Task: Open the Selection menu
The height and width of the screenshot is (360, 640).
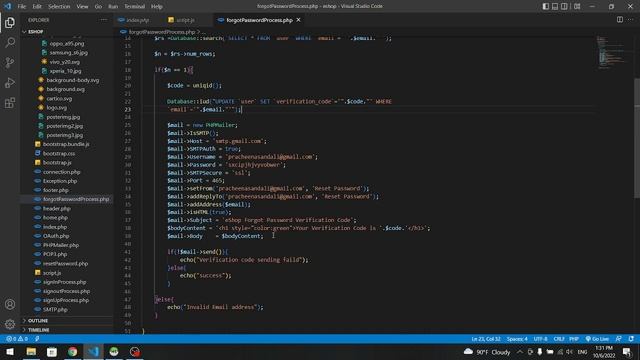Action: coord(59,7)
